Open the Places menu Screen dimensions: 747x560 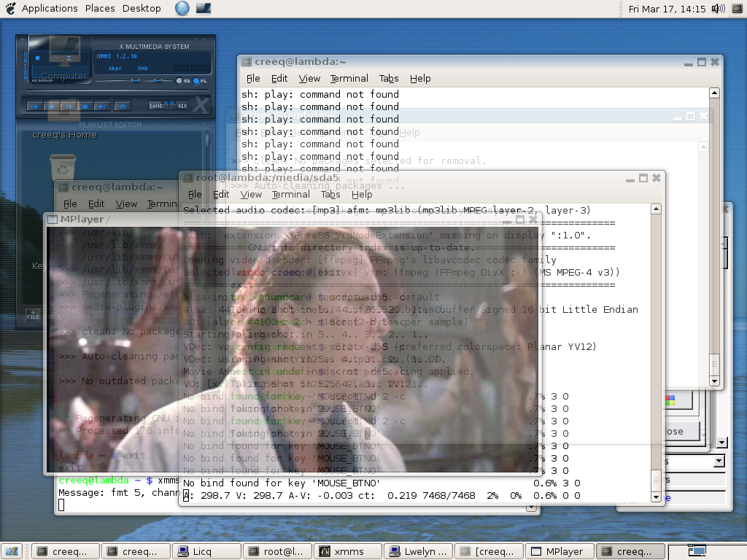coord(100,9)
